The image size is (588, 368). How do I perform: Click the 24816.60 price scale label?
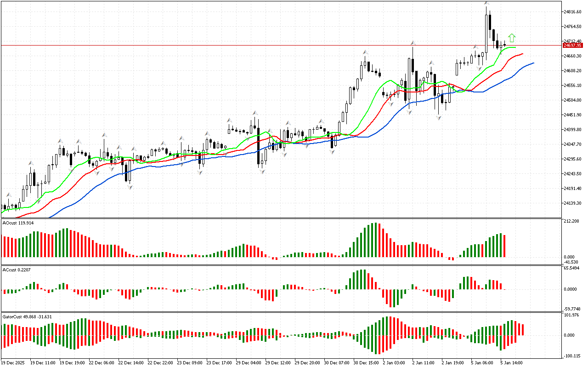point(572,11)
